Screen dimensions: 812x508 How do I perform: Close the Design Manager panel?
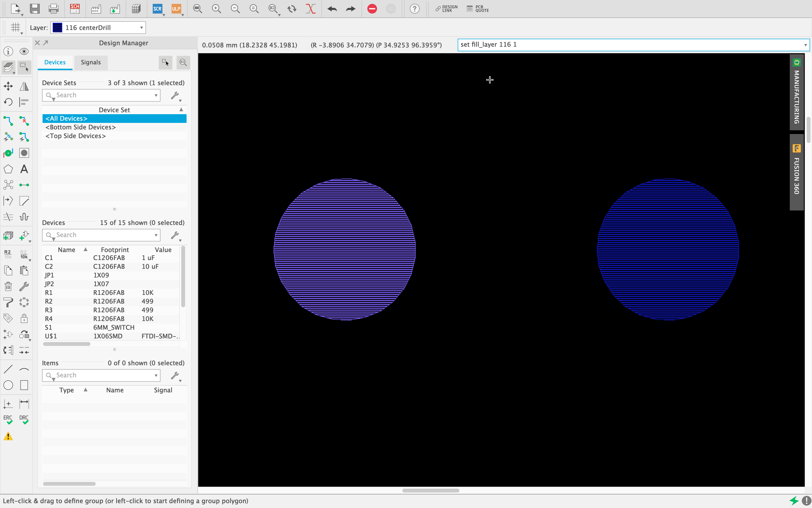coord(37,43)
